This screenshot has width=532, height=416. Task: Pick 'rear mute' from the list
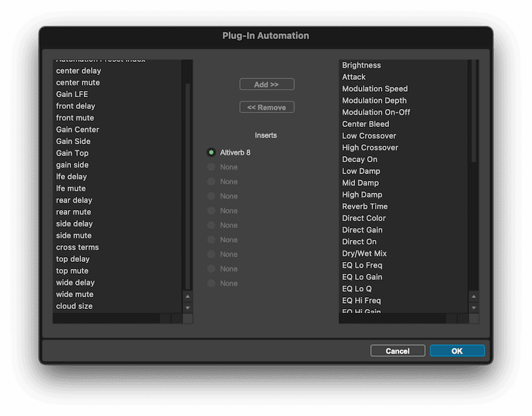74,212
